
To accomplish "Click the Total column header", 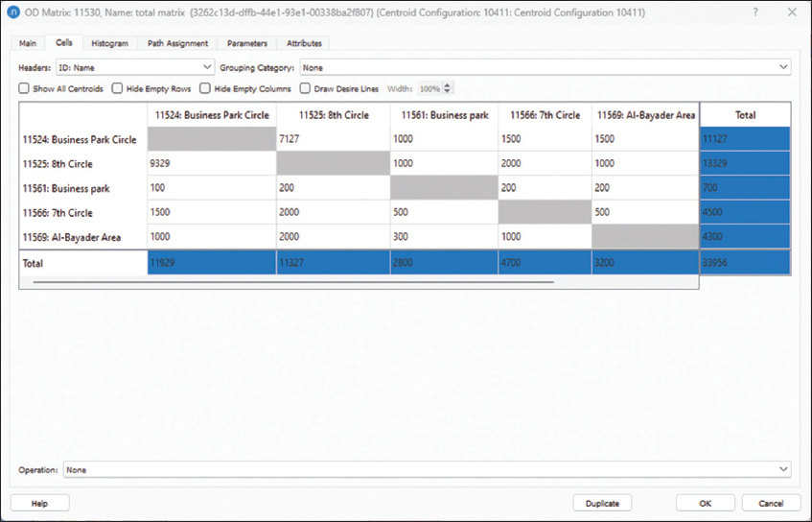I will pyautogui.click(x=745, y=115).
